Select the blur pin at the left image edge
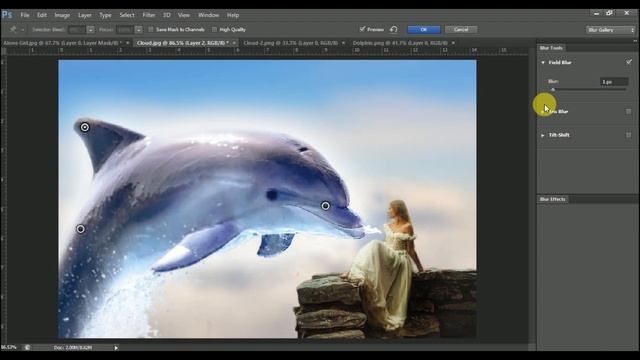The image size is (640, 360). [x=80, y=229]
